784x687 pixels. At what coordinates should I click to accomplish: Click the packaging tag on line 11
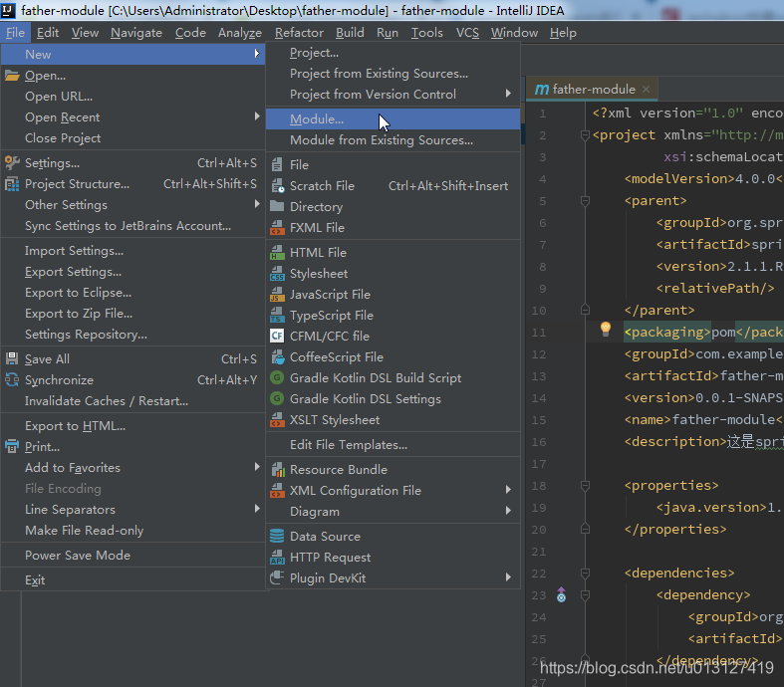point(667,333)
